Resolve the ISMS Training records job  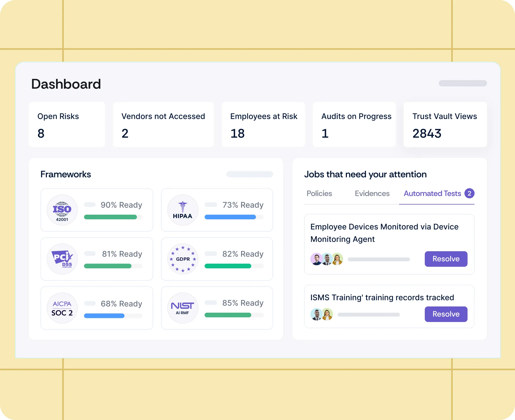[446, 314]
